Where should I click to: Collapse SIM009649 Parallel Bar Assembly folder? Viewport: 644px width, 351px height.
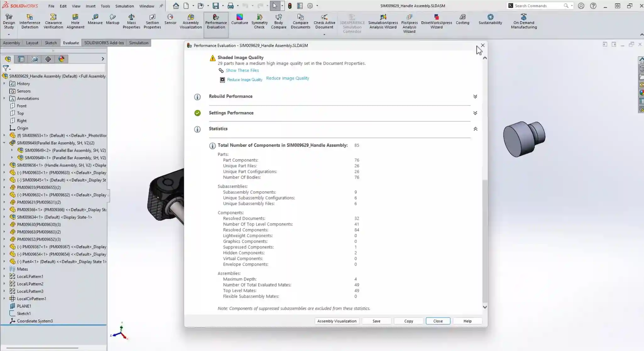click(x=4, y=143)
